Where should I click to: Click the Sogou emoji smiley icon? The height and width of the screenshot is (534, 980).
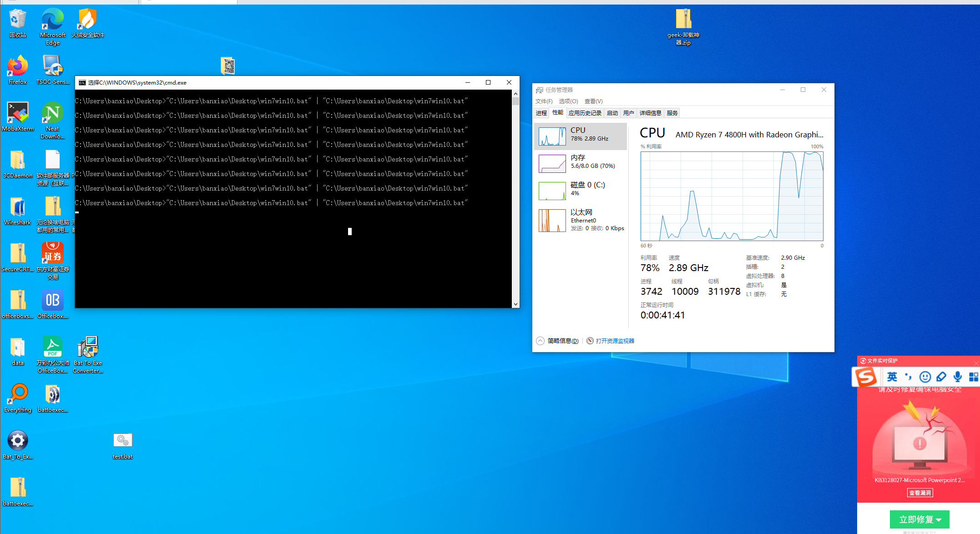[924, 377]
